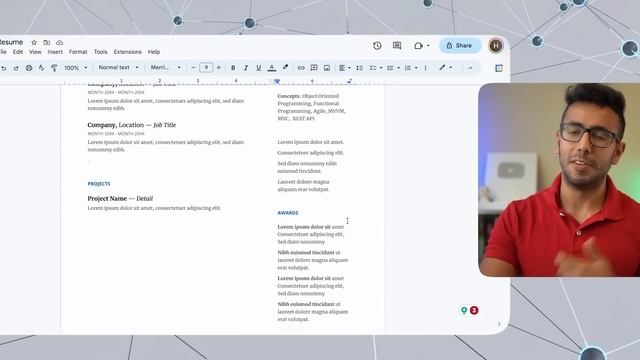Open the Google account avatar H

(x=496, y=46)
